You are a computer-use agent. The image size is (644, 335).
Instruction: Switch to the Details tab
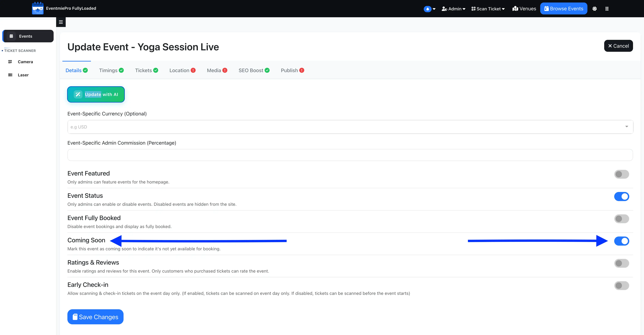point(77,70)
